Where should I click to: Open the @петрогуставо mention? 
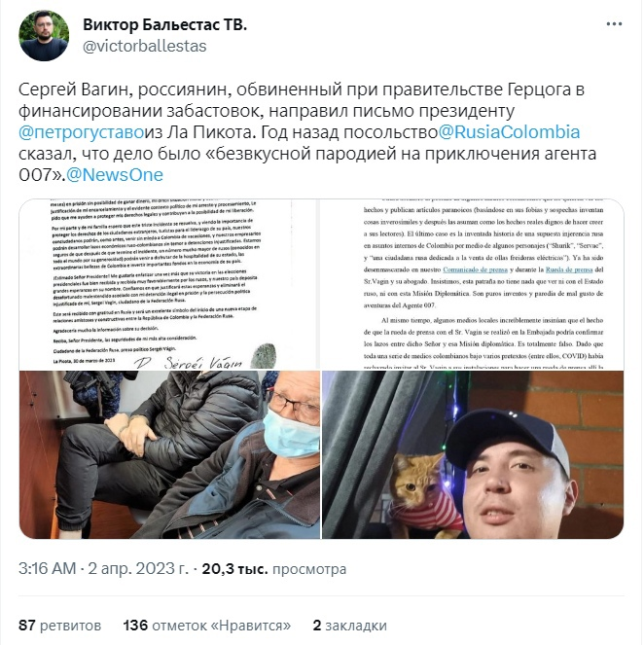(82, 132)
